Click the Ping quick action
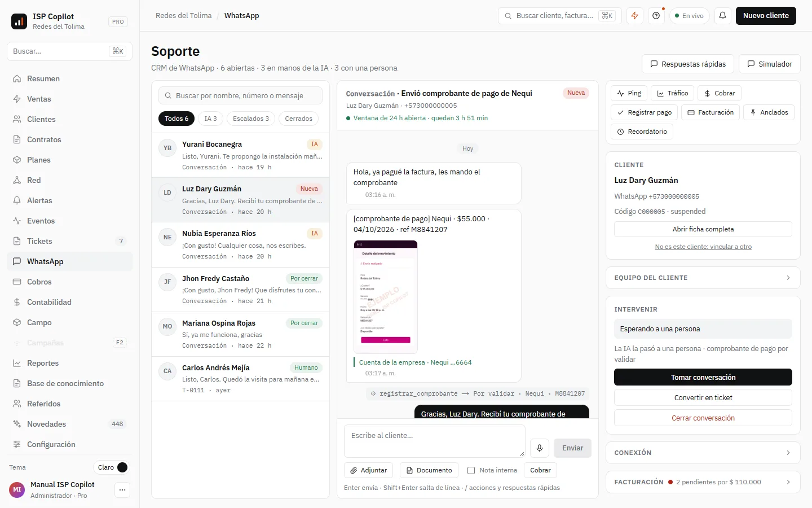The image size is (812, 508). pos(629,93)
